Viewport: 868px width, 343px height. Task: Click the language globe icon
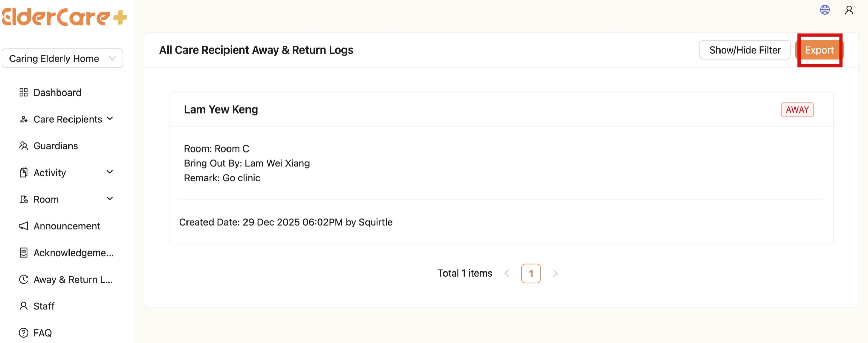825,9
